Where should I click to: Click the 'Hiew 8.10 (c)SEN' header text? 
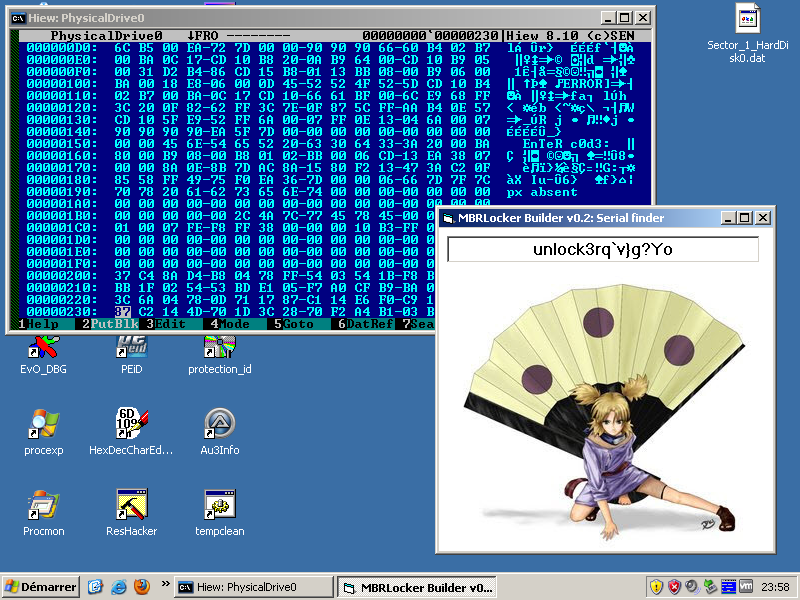570,36
